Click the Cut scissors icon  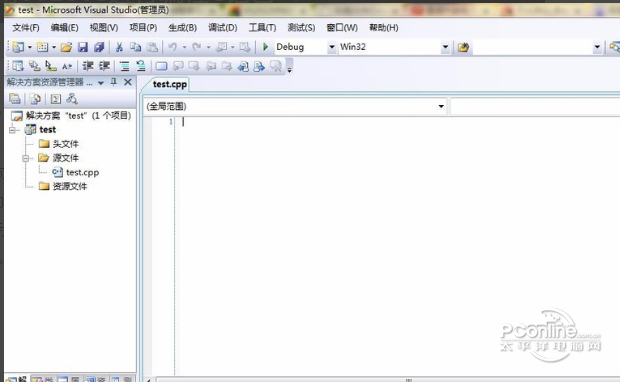coord(119,47)
